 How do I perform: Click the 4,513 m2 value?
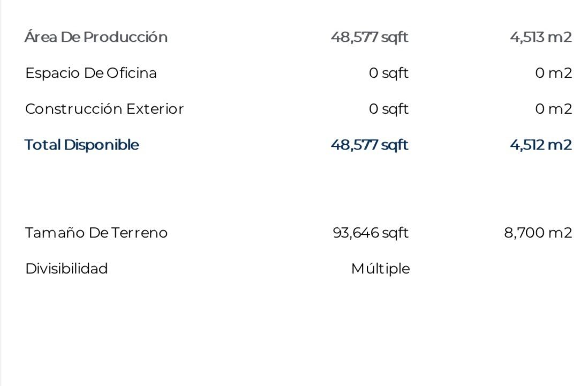(540, 37)
